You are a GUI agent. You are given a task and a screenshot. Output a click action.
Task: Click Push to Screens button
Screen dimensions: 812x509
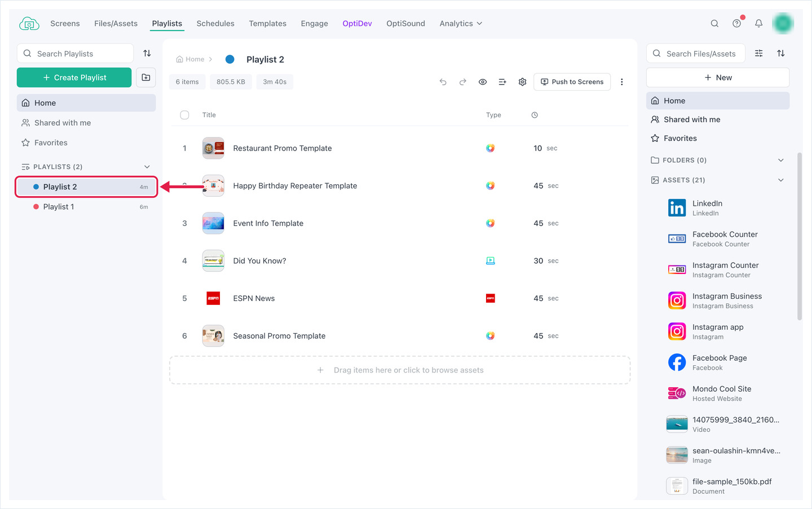pyautogui.click(x=572, y=82)
